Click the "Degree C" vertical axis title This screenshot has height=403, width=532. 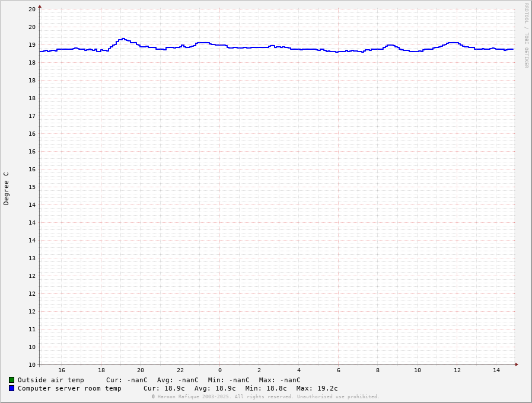(7, 188)
